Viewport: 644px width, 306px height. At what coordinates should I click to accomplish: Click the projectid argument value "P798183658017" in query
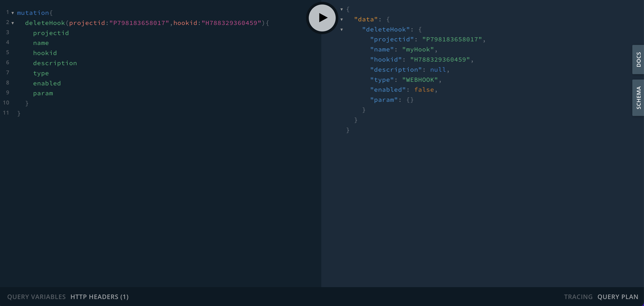pos(139,23)
